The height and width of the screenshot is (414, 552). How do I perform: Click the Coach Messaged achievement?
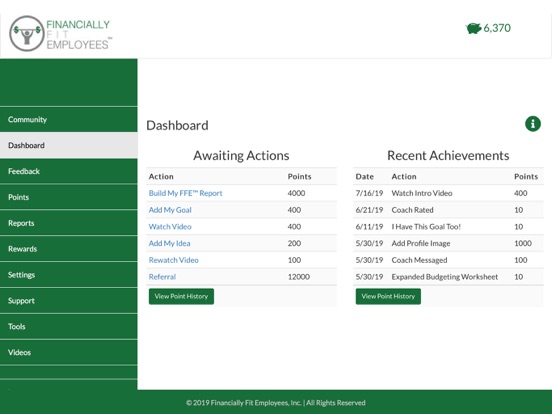(419, 260)
